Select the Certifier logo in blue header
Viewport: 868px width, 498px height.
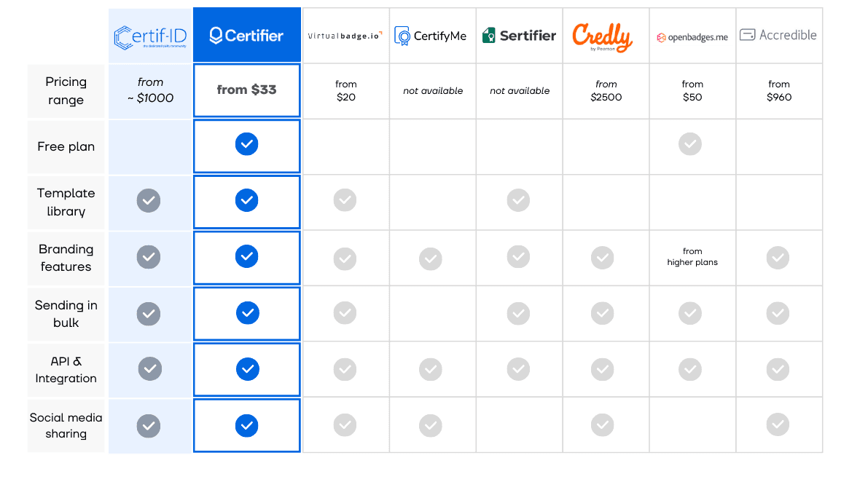[x=246, y=36]
